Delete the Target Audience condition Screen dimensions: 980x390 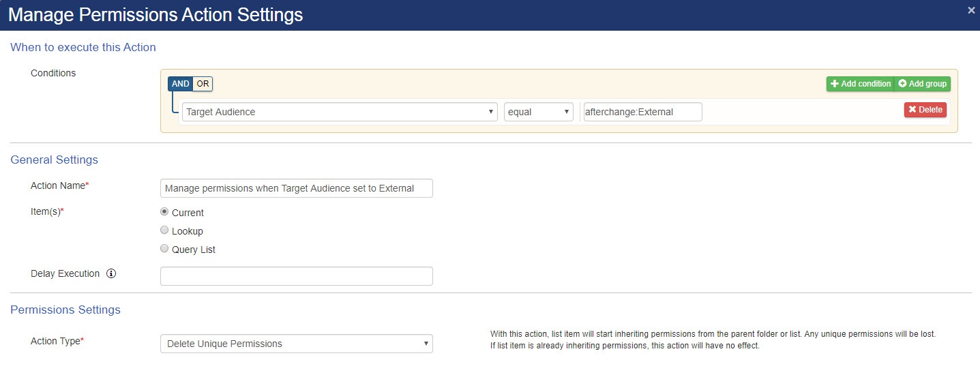coord(925,110)
